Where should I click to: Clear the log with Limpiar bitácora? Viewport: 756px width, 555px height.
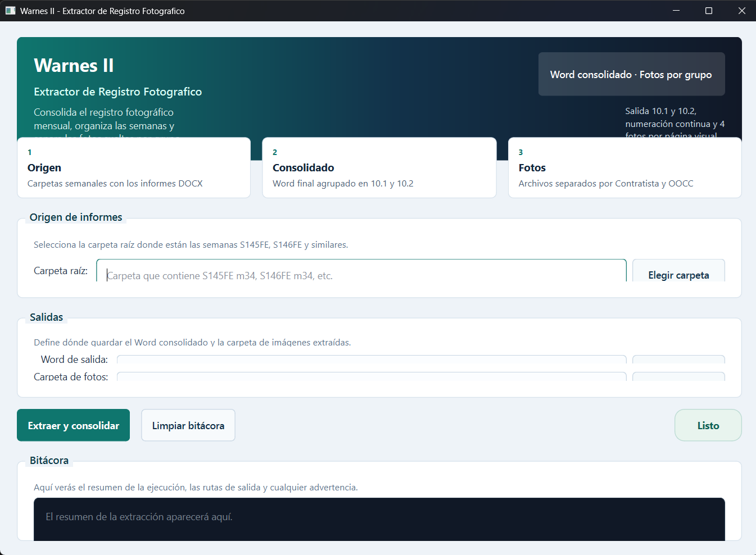tap(188, 425)
